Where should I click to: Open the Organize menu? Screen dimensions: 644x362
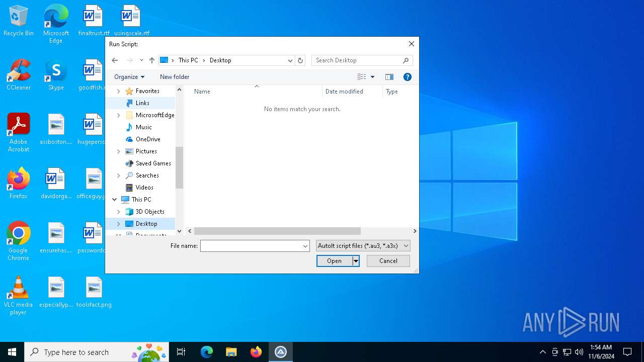129,77
